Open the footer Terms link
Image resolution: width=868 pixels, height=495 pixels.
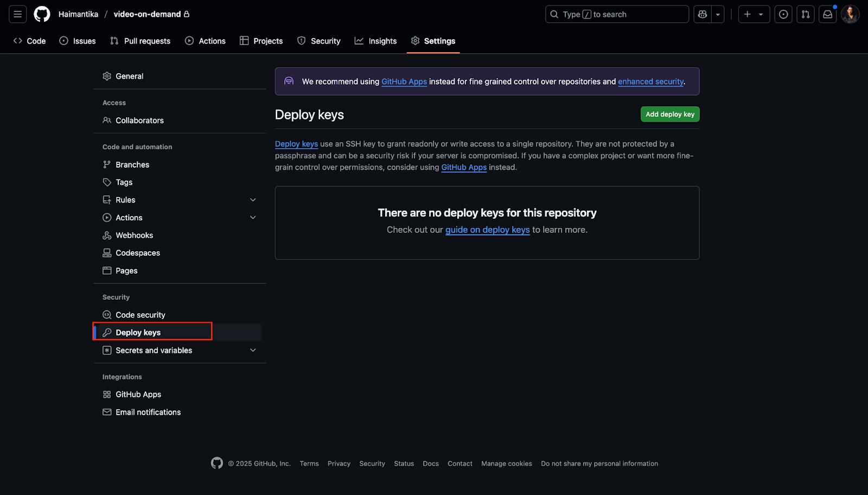pyautogui.click(x=309, y=464)
